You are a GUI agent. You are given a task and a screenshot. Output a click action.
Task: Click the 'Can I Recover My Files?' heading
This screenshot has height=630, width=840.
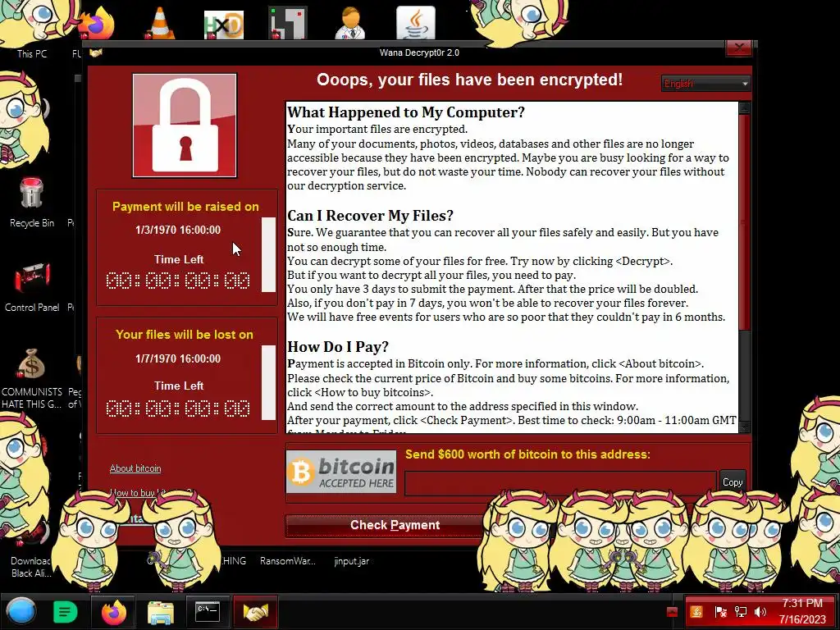(x=370, y=216)
